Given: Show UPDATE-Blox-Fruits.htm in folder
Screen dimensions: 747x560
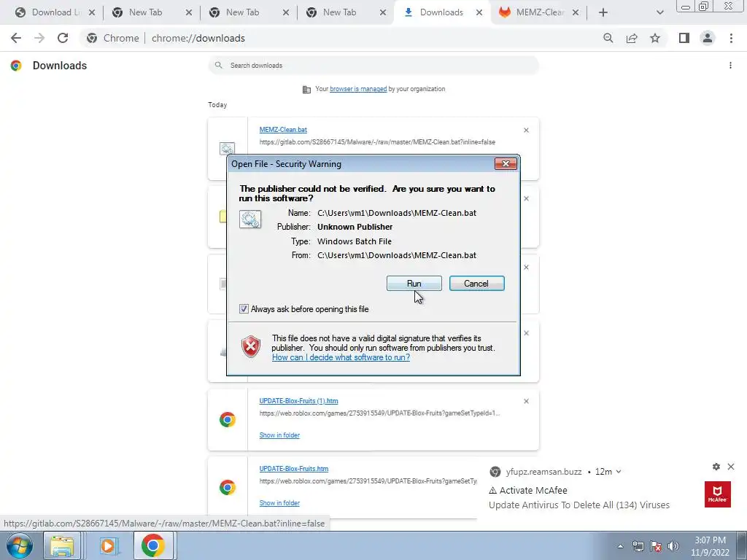Looking at the screenshot, I should [279, 503].
